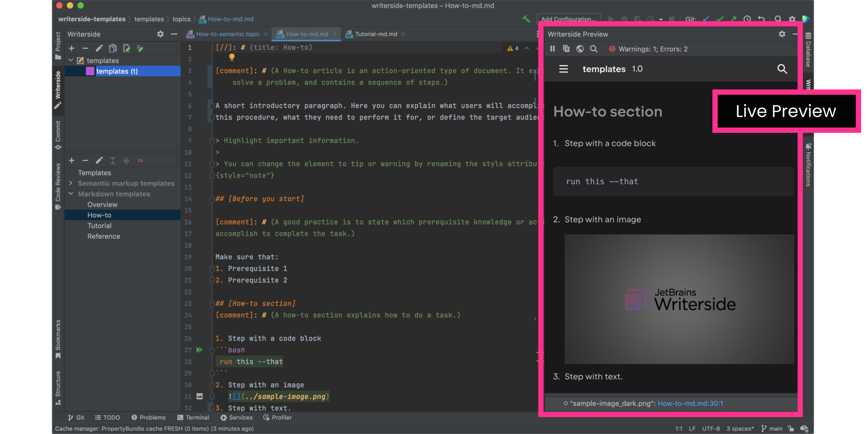Select templates (t) instance row

point(122,71)
